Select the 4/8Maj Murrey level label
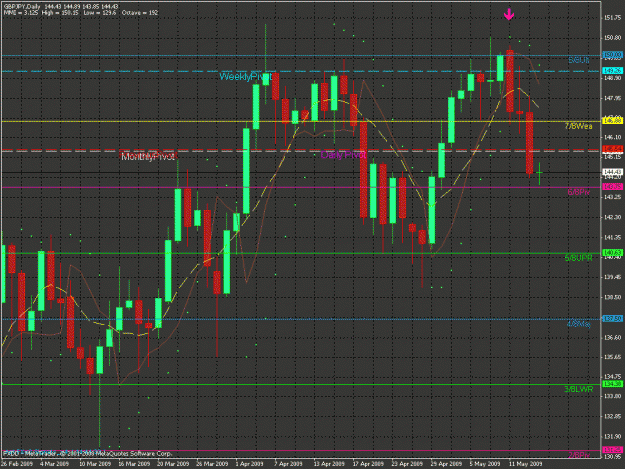The width and height of the screenshot is (625, 469). (x=579, y=324)
